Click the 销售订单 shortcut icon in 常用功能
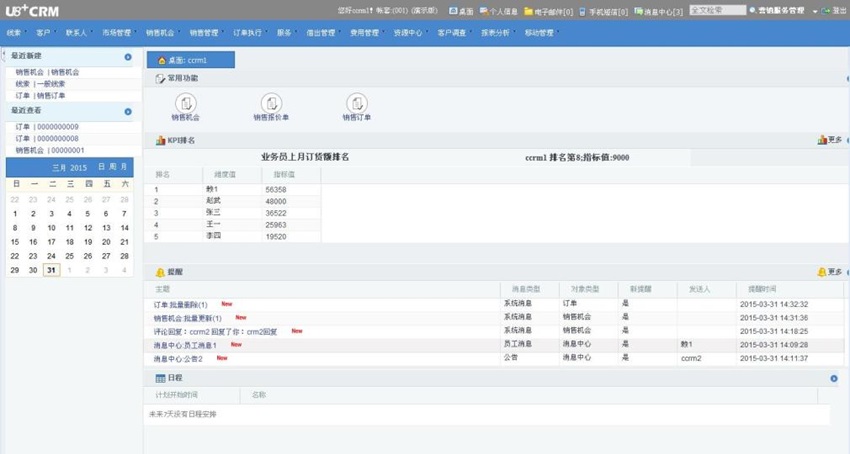This screenshot has width=850, height=454. tap(356, 103)
